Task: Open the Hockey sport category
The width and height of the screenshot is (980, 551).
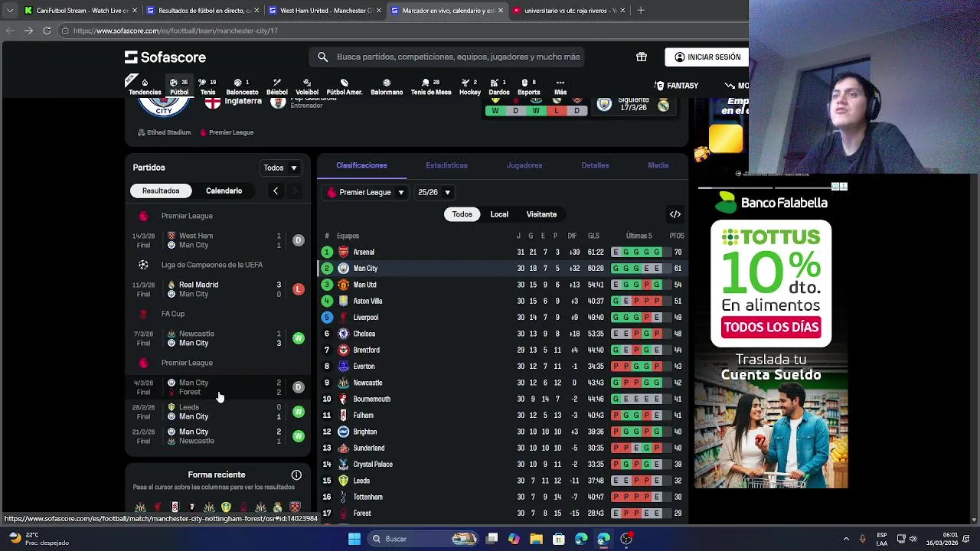Action: 470,87
